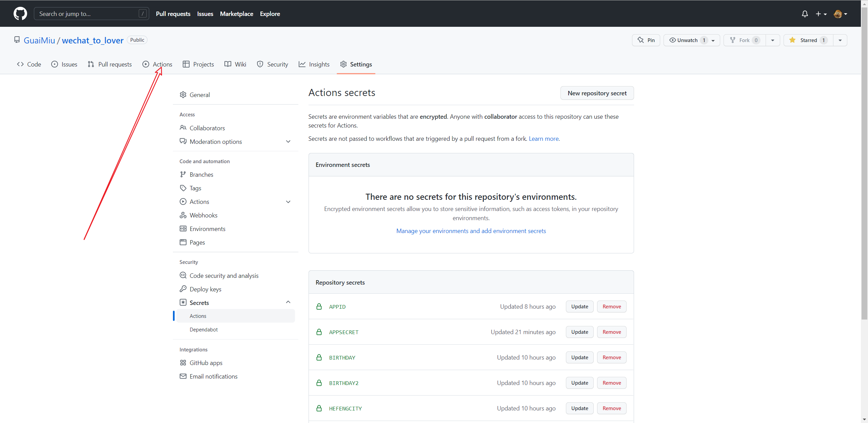Click the GitHub Octocat logo
Image resolution: width=868 pixels, height=423 pixels.
pos(20,14)
